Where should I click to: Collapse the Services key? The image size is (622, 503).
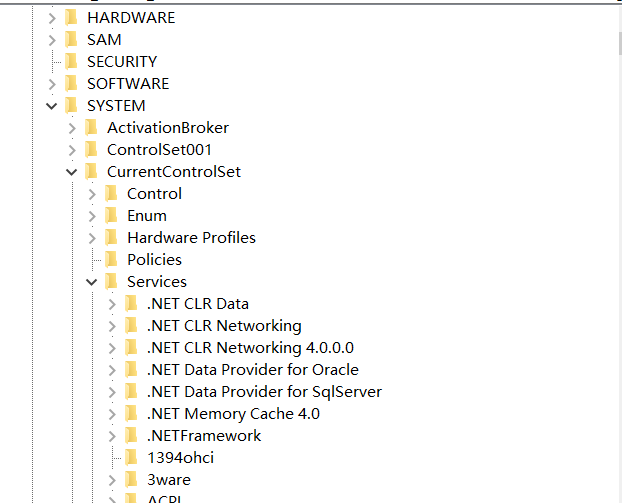[x=92, y=282]
